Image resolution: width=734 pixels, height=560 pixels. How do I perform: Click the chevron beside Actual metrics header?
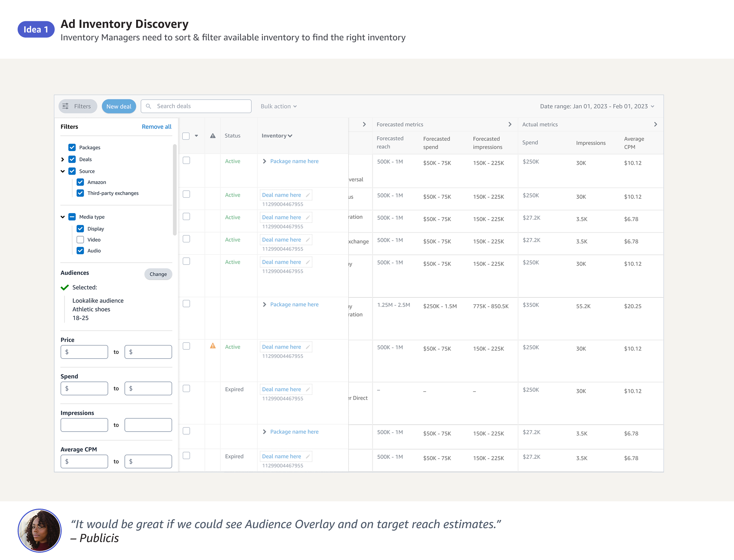tap(655, 124)
